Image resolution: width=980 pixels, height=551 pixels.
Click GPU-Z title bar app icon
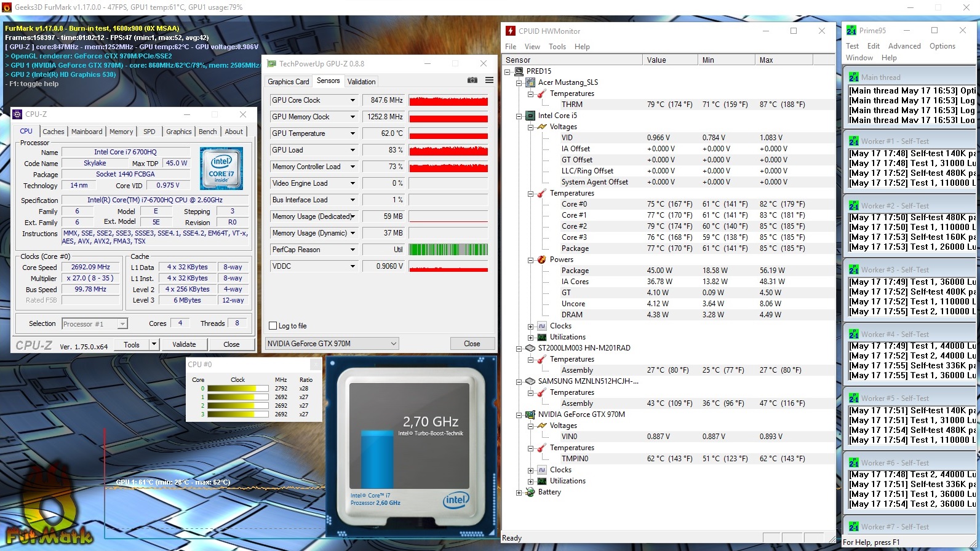(x=271, y=63)
